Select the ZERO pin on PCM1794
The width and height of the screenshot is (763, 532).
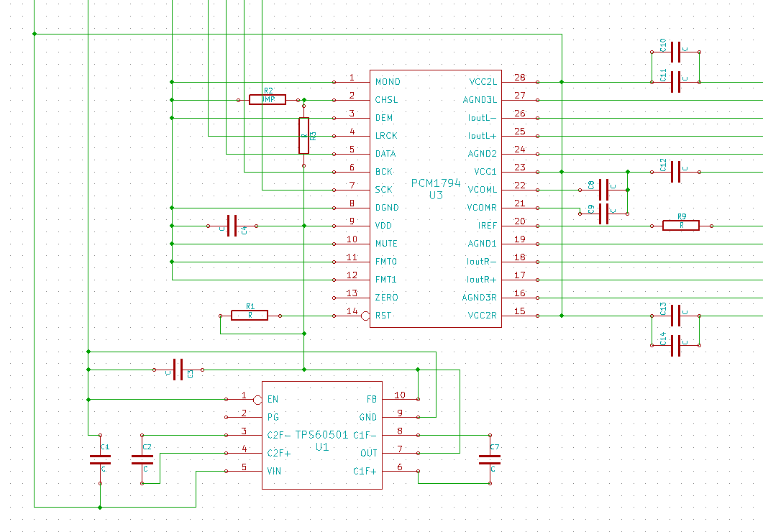tap(386, 298)
